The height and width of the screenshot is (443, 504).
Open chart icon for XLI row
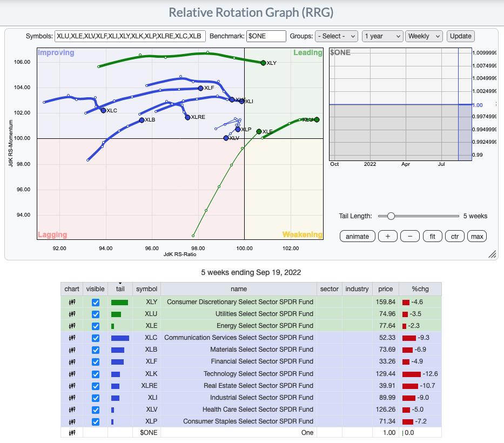(72, 398)
